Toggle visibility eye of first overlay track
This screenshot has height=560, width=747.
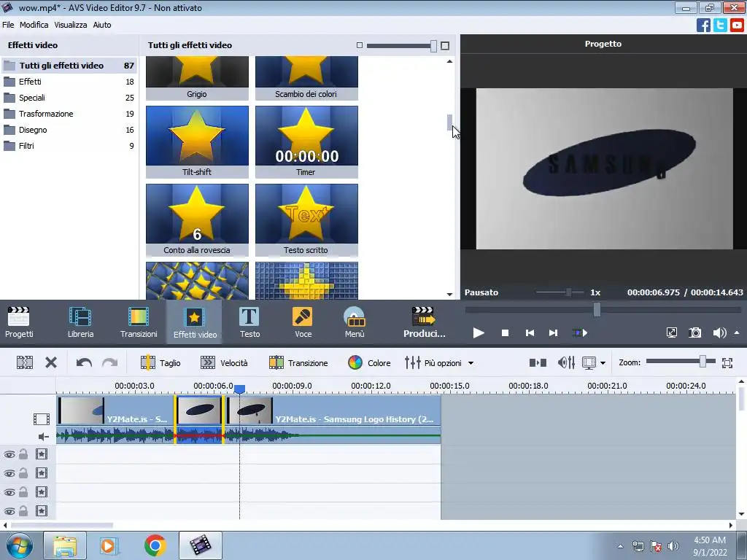coord(9,454)
